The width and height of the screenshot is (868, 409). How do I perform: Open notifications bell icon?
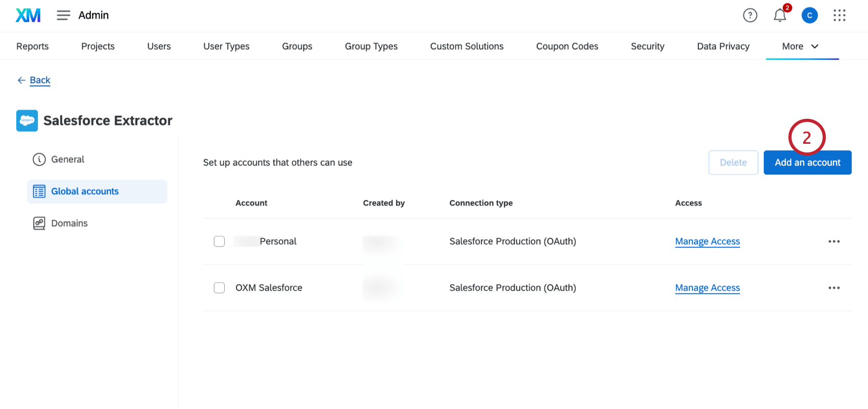(780, 15)
